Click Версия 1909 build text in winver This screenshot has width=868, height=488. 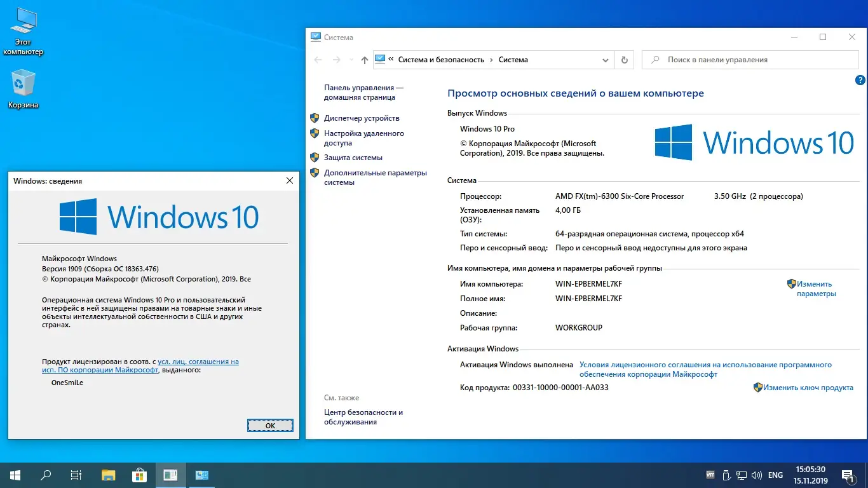click(100, 269)
